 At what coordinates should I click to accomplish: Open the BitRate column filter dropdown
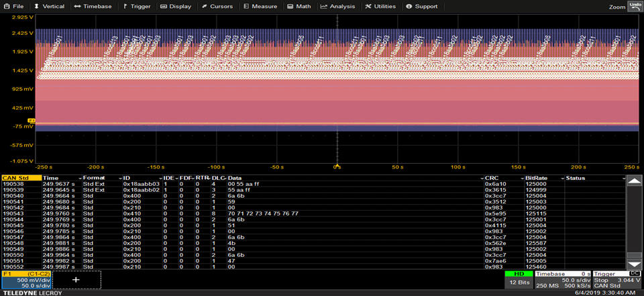(x=561, y=178)
